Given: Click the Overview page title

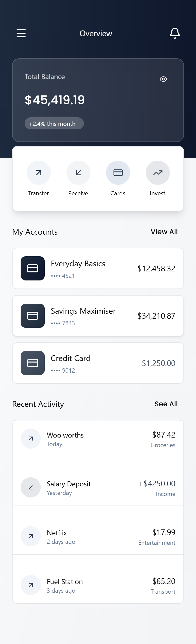Looking at the screenshot, I should [x=96, y=33].
